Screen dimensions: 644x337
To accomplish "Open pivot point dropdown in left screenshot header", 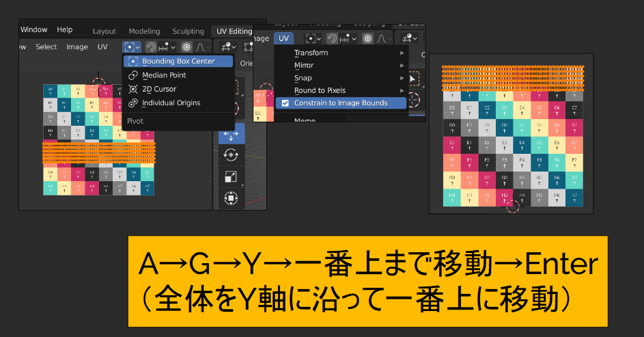I will [x=132, y=47].
